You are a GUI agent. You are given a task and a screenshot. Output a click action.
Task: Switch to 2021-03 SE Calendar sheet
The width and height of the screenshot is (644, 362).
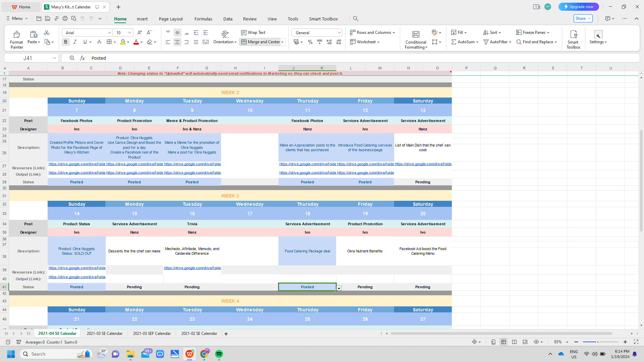click(105, 334)
